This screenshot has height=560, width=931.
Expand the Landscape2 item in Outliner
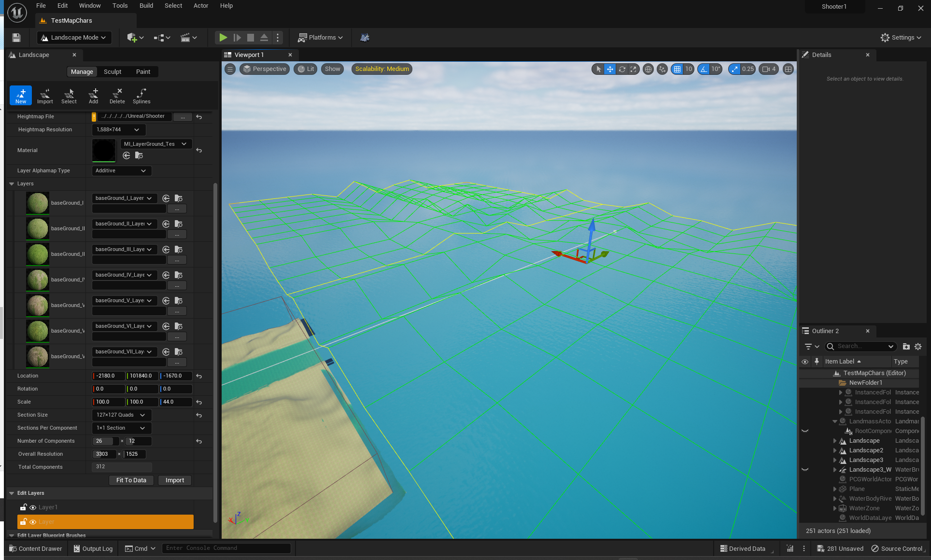click(834, 450)
